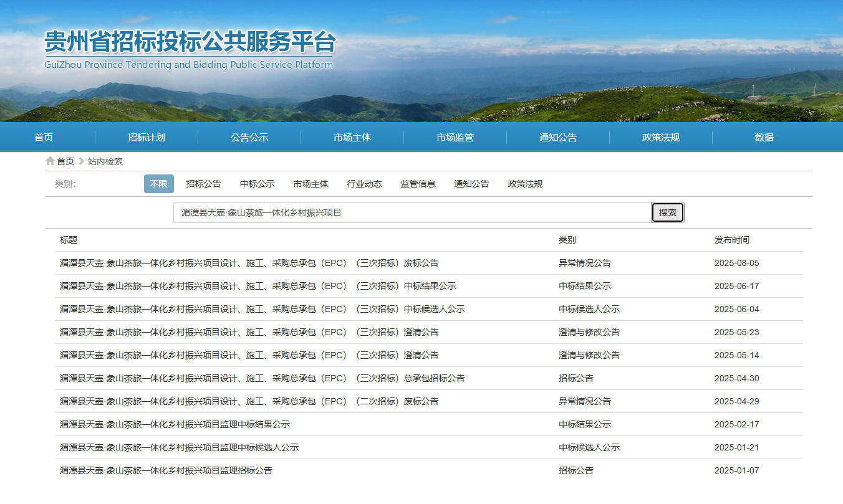Click the 类别 column header in the table
The image size is (843, 504).
coord(567,240)
